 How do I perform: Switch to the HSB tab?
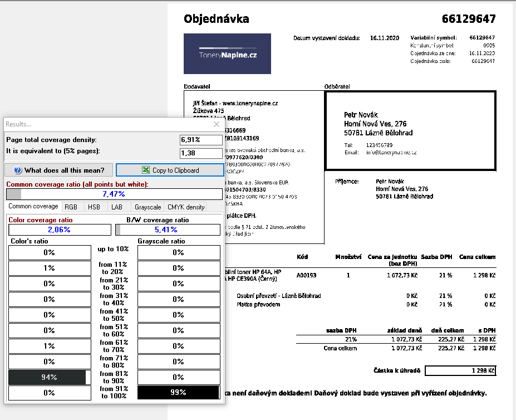[x=94, y=207]
